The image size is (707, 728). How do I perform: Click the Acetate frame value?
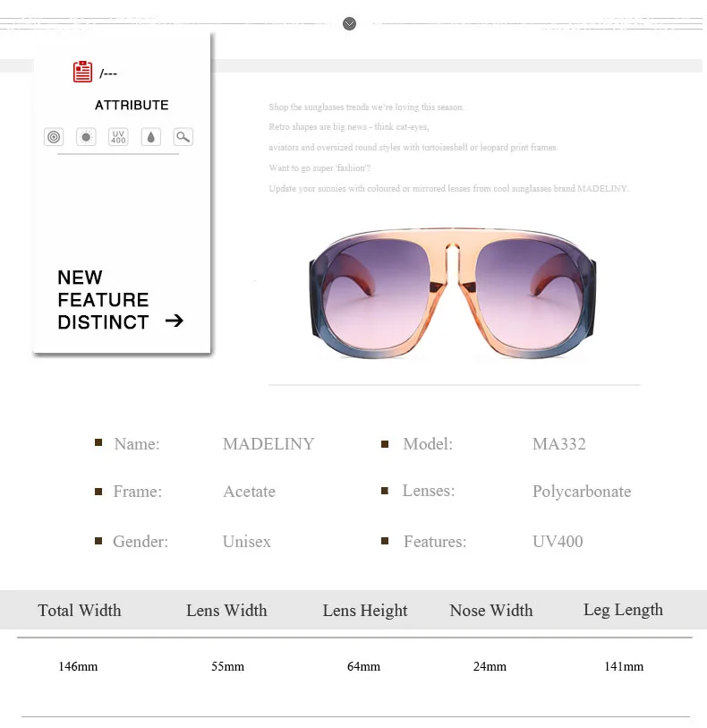(x=249, y=492)
